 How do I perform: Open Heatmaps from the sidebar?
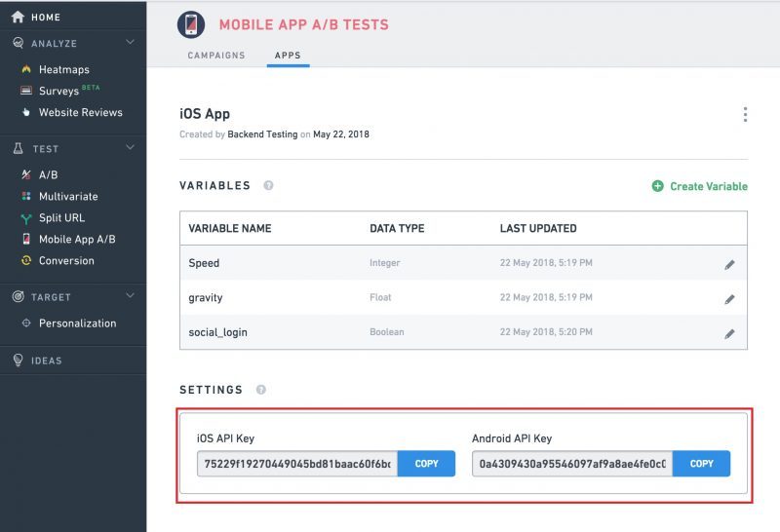[x=64, y=69]
